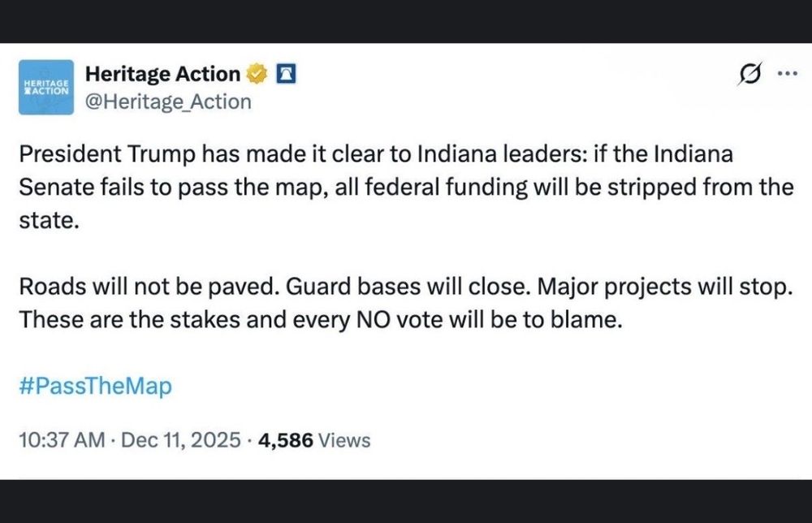Click the gold verified checkmark badge
812x523 pixels.
[x=257, y=75]
